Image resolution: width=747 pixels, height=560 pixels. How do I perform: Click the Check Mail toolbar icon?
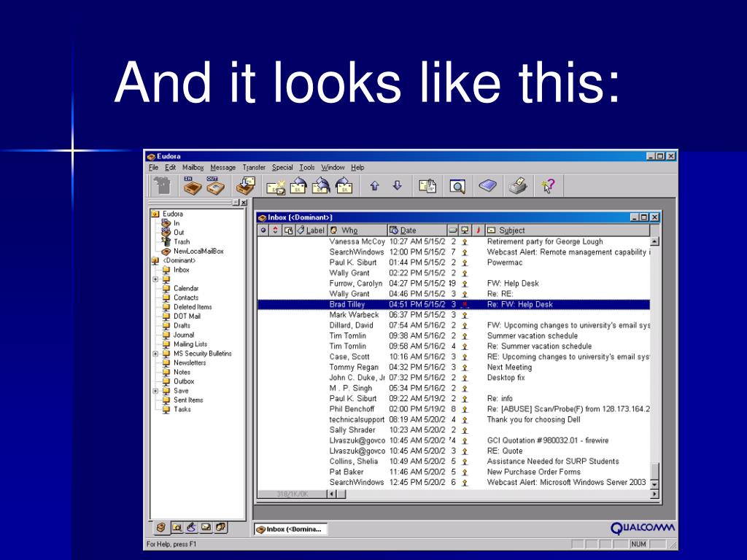(247, 186)
